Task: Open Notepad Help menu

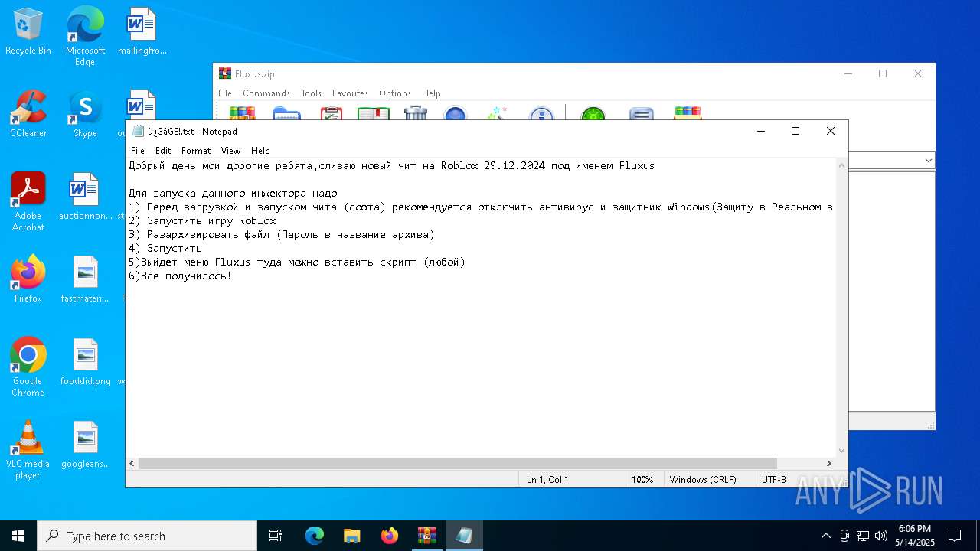Action: pyautogui.click(x=260, y=151)
